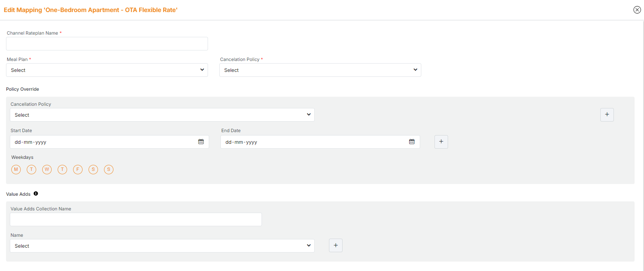
Task: Toggle Tuesday weekday circle
Action: (31, 169)
